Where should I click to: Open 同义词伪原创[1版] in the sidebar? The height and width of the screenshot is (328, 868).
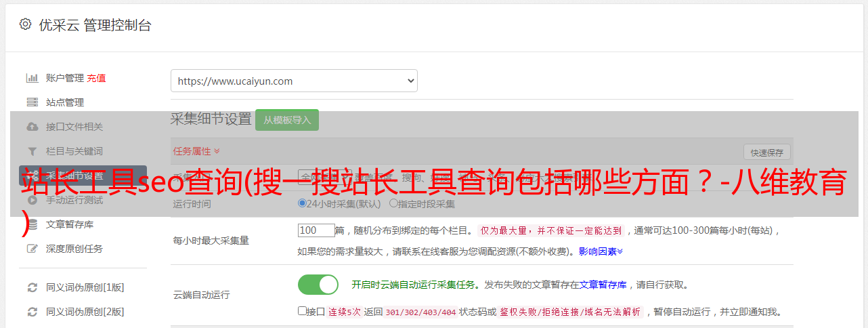tap(85, 287)
